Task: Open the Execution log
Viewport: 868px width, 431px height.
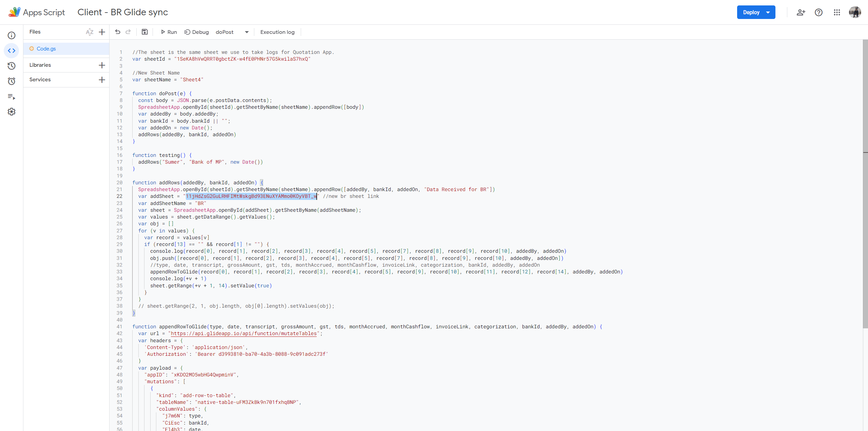Action: 277,32
